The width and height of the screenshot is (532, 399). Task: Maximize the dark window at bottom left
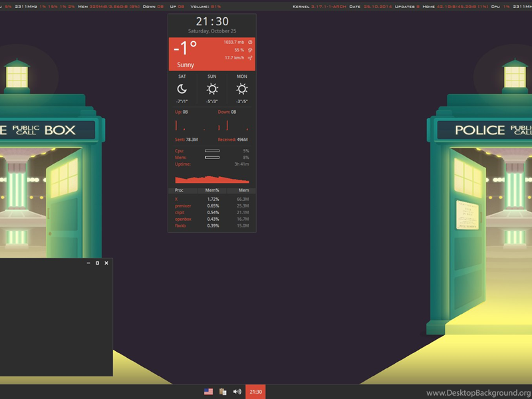(x=97, y=263)
